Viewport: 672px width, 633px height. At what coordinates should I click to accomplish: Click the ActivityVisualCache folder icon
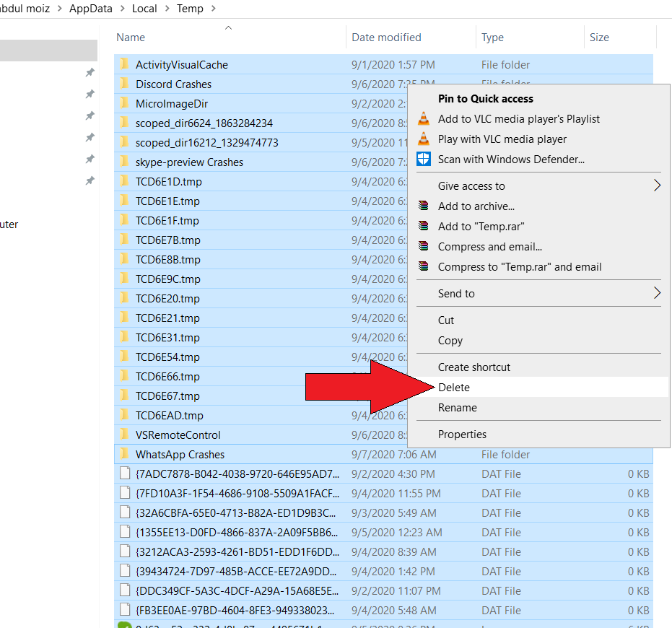coord(124,64)
